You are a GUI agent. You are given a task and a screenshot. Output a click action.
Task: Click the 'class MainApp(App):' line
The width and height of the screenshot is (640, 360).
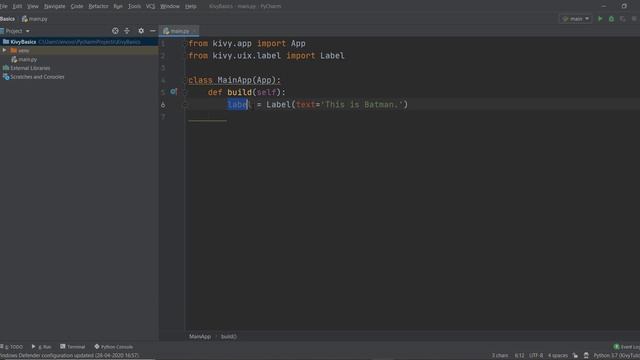coord(234,80)
